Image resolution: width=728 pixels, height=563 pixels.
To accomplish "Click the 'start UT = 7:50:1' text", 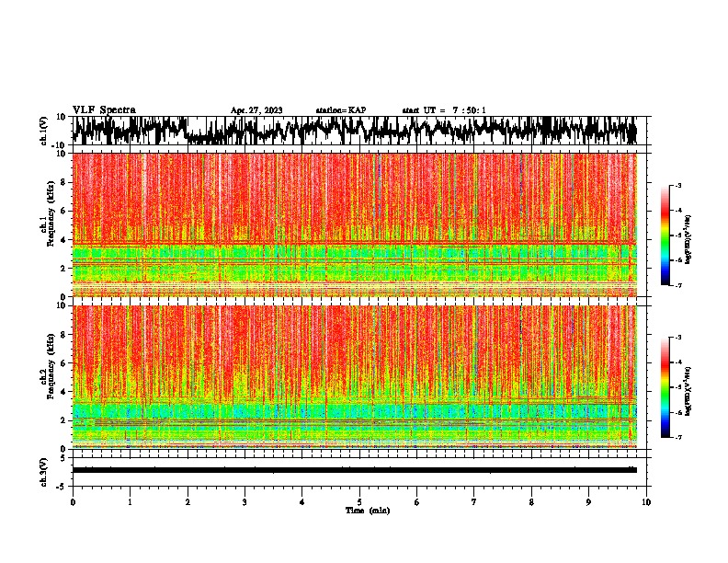I will [444, 110].
